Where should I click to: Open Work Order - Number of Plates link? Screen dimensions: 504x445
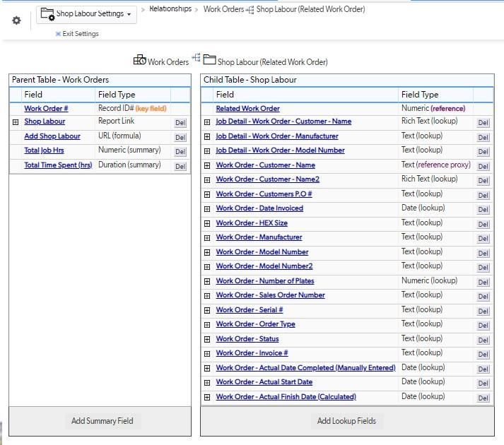click(x=265, y=280)
